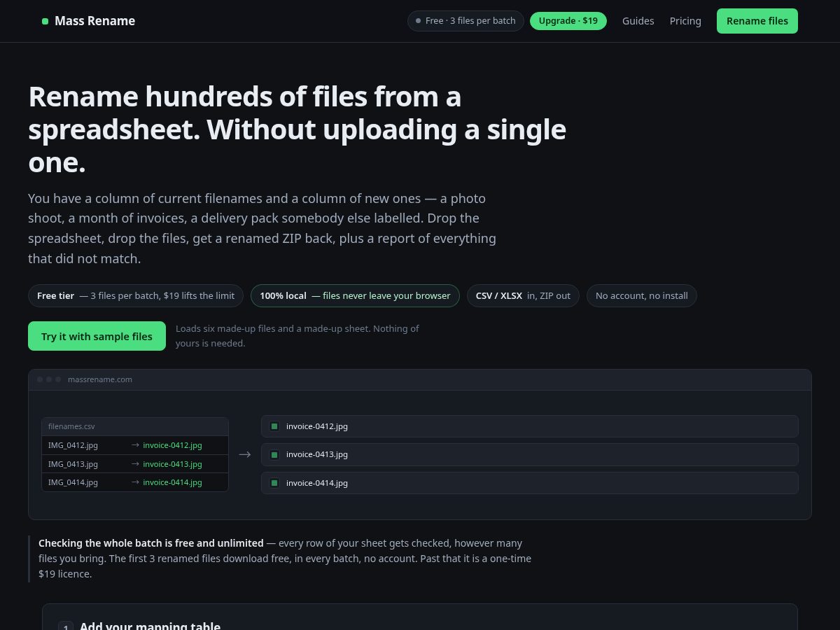The width and height of the screenshot is (840, 630).
Task: Open the Free · 3 files per batch pill
Action: point(465,21)
